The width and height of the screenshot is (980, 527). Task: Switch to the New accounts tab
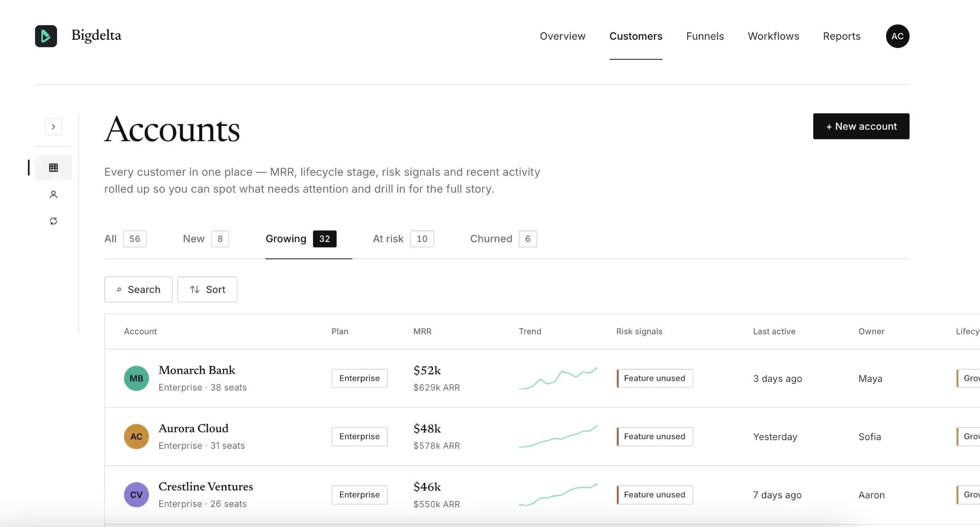click(206, 239)
